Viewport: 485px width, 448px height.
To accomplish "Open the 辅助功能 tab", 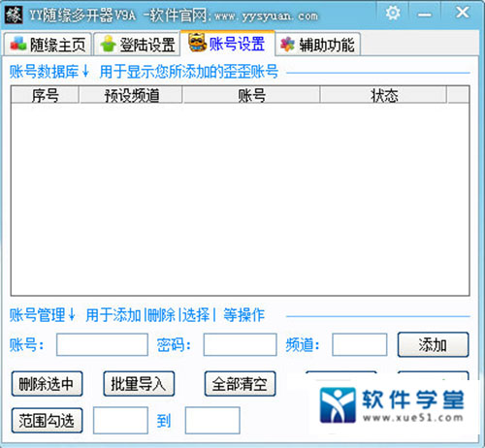I will point(318,45).
